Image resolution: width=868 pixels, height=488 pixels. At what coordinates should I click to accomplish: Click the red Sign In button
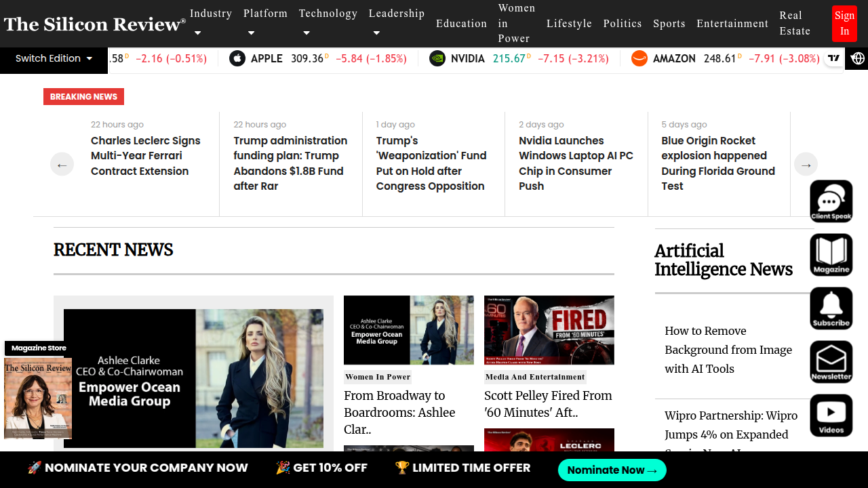(844, 24)
